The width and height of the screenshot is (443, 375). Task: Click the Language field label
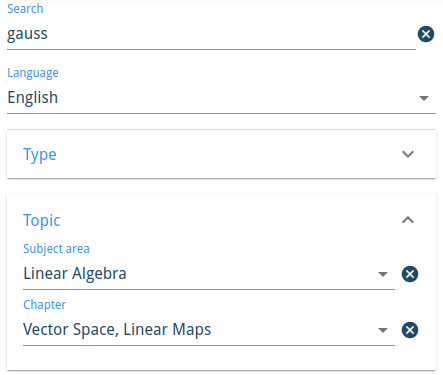click(33, 73)
